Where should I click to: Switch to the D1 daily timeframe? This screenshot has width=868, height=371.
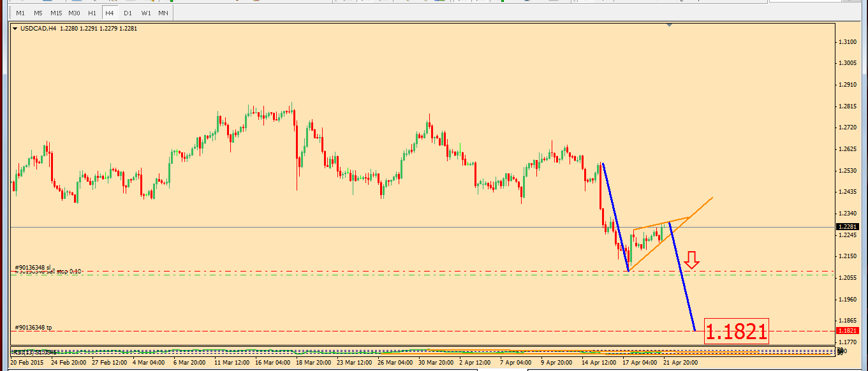coord(128,13)
